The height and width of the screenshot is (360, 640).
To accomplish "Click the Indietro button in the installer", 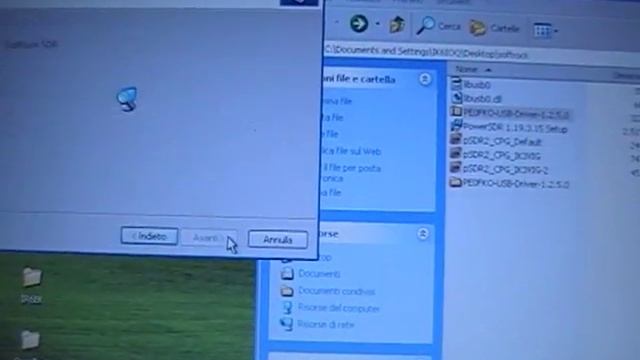I will [149, 236].
